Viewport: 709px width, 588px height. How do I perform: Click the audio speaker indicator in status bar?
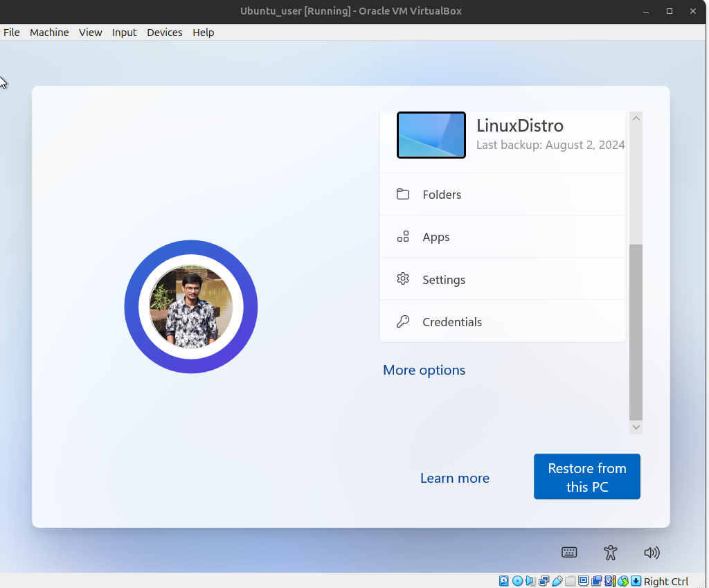click(531, 581)
